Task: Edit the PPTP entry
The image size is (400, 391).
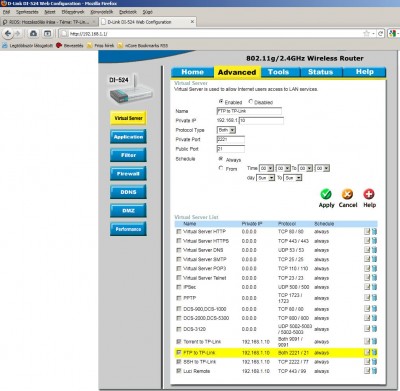Action: (367, 298)
